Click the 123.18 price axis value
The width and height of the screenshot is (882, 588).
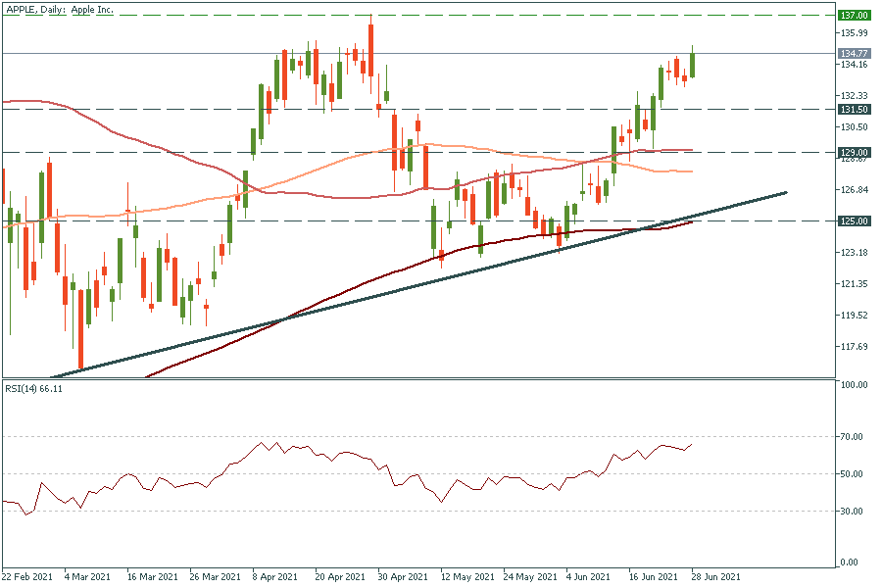[x=855, y=252]
